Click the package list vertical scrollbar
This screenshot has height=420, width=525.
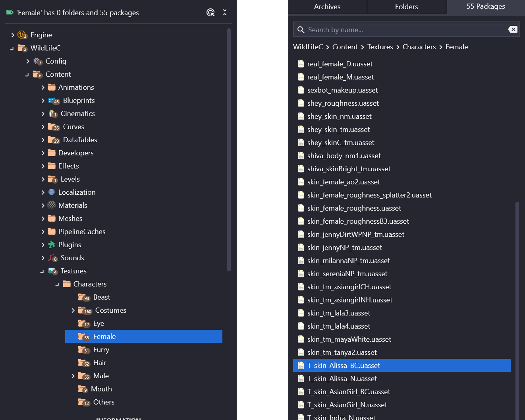[517, 310]
